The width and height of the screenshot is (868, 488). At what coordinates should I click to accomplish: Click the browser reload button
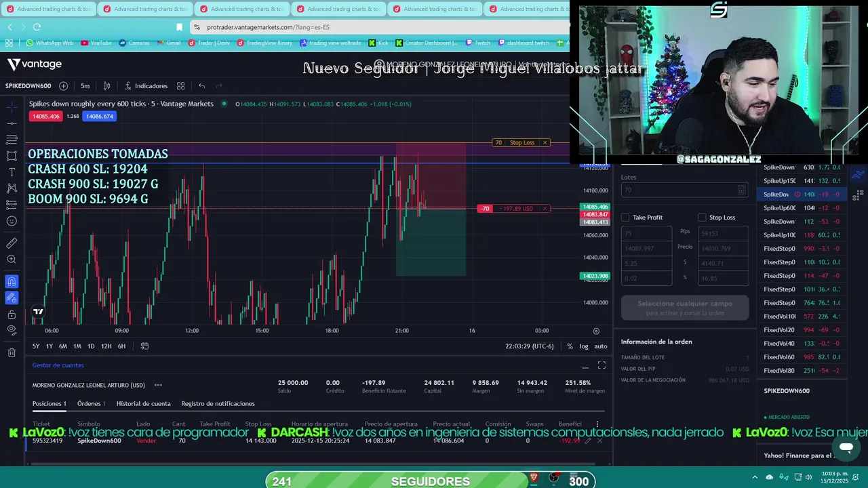pos(37,27)
